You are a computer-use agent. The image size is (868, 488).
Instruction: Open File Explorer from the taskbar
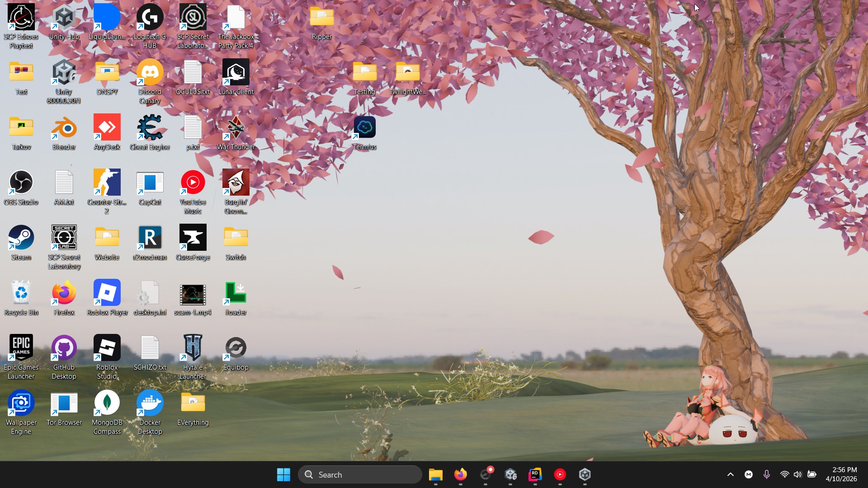(x=436, y=474)
